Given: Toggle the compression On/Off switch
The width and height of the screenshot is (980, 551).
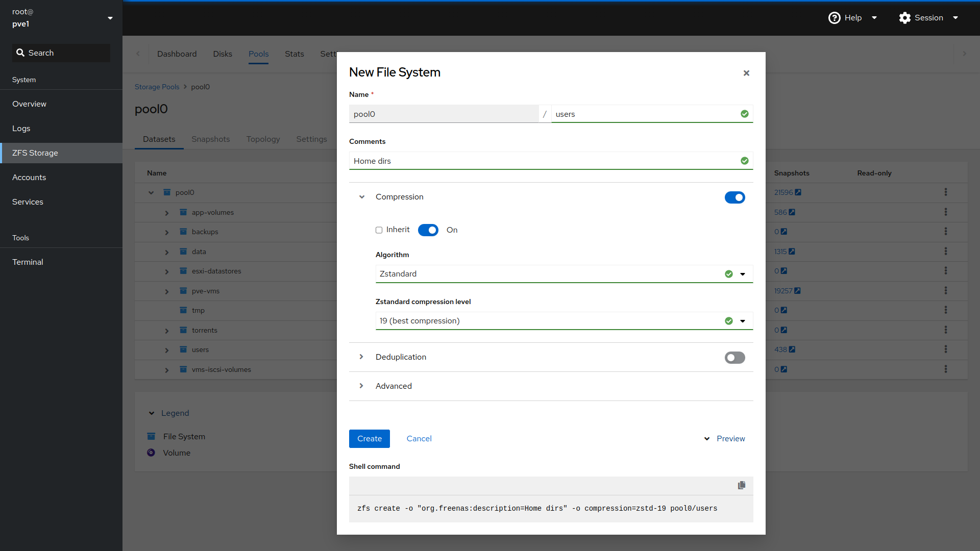Looking at the screenshot, I should (428, 230).
